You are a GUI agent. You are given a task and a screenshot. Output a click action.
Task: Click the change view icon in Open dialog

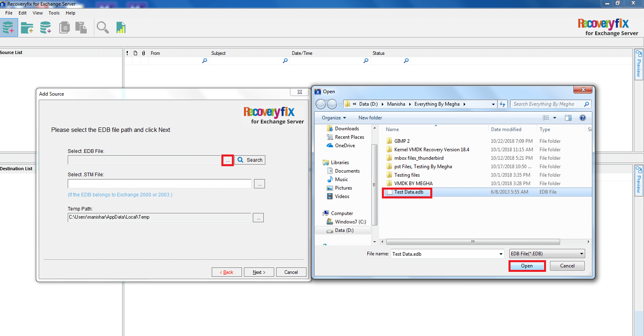(546, 118)
